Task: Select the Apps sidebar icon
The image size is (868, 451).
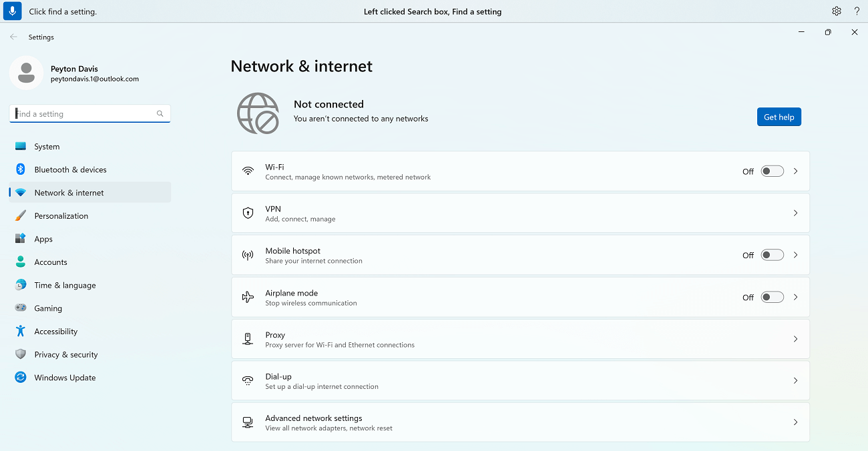Action: tap(22, 238)
